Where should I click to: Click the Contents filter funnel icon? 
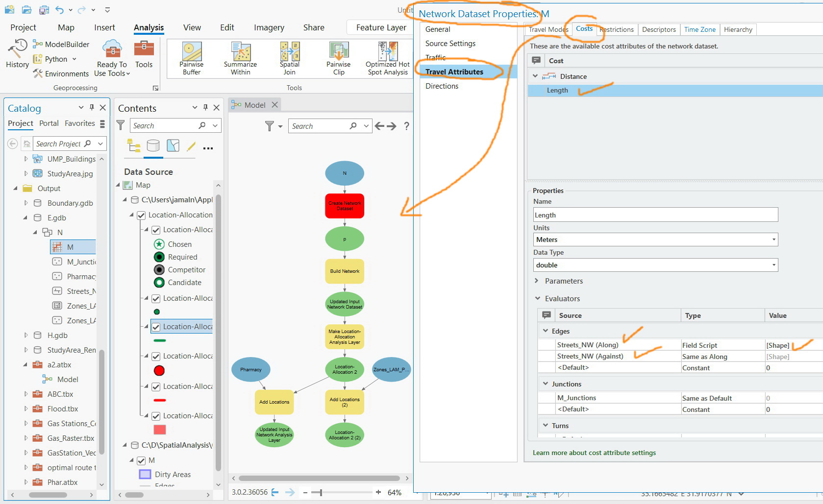(121, 125)
